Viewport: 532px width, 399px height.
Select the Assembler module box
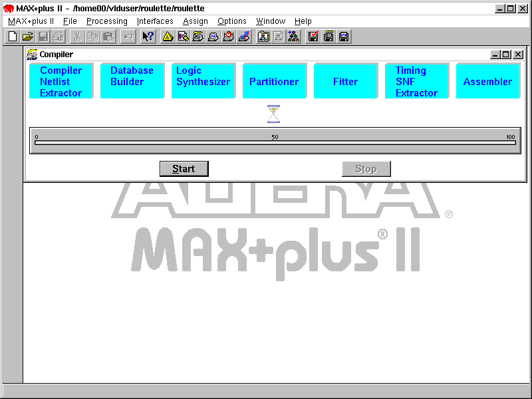(488, 80)
